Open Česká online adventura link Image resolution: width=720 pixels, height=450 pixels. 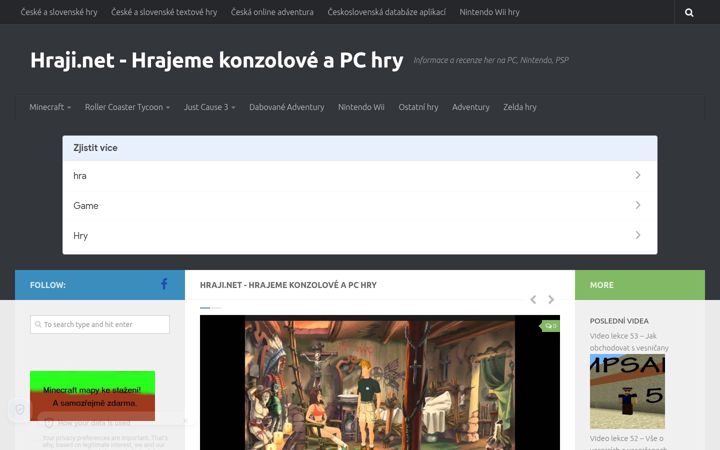click(x=272, y=12)
